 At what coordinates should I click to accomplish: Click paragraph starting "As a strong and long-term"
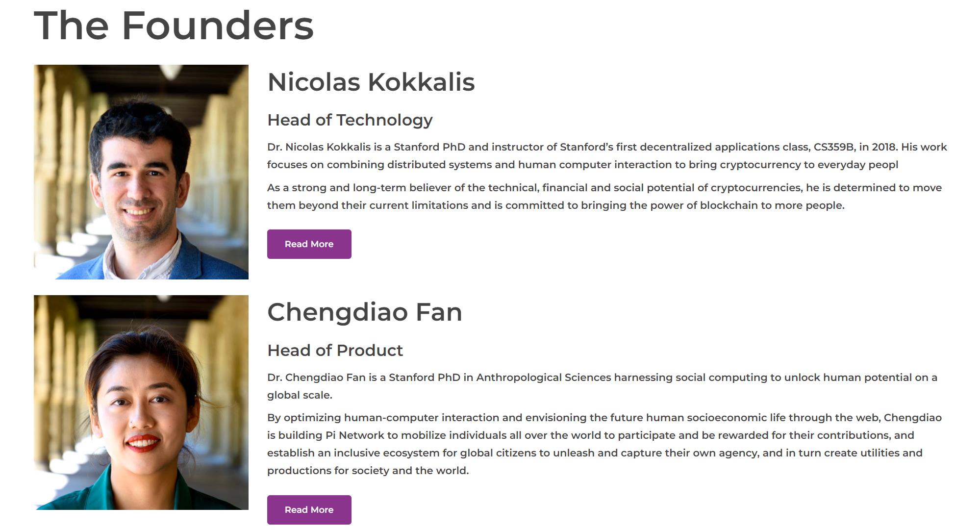pos(604,197)
